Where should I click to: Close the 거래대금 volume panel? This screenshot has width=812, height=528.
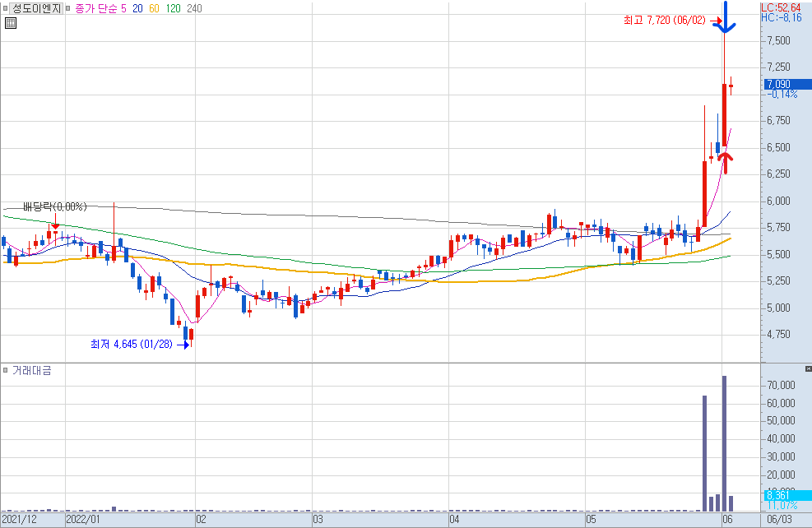[808, 368]
